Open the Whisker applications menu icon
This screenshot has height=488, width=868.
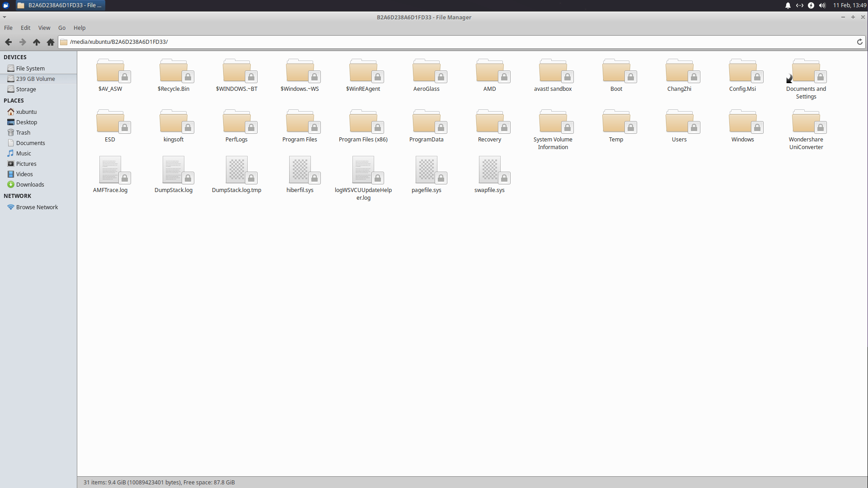(6, 5)
